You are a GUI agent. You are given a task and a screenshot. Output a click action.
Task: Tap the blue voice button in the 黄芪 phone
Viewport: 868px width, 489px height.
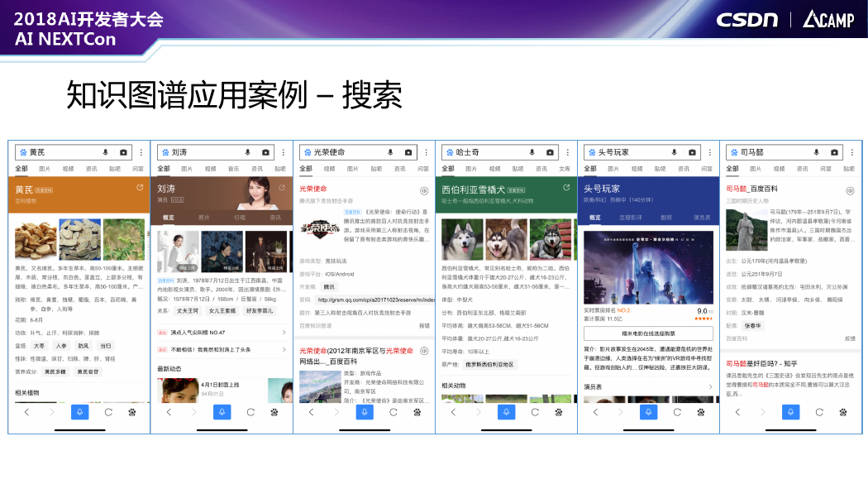click(x=79, y=412)
